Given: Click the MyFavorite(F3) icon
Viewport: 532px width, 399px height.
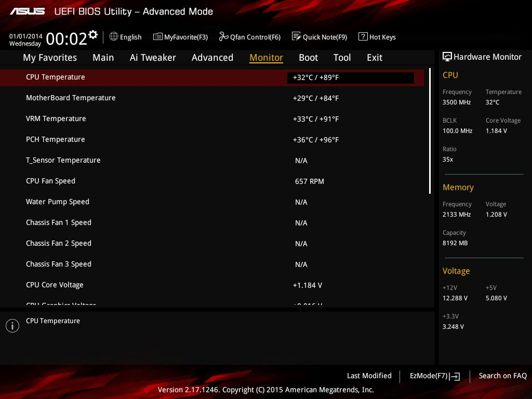Looking at the screenshot, I should click(x=158, y=36).
